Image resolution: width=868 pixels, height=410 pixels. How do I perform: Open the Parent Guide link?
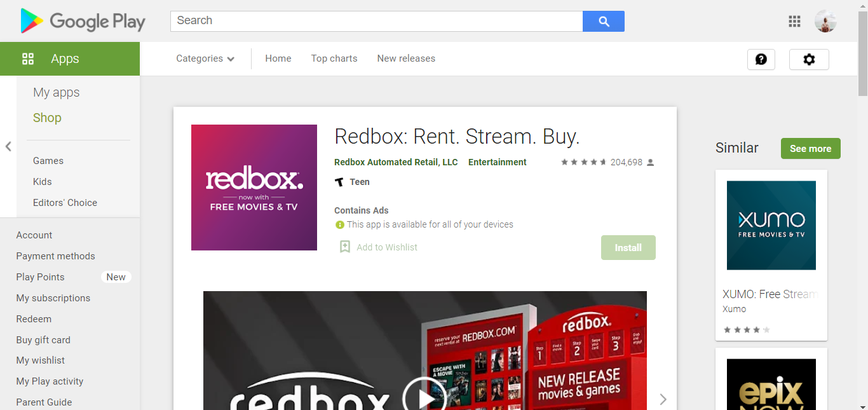pyautogui.click(x=44, y=402)
